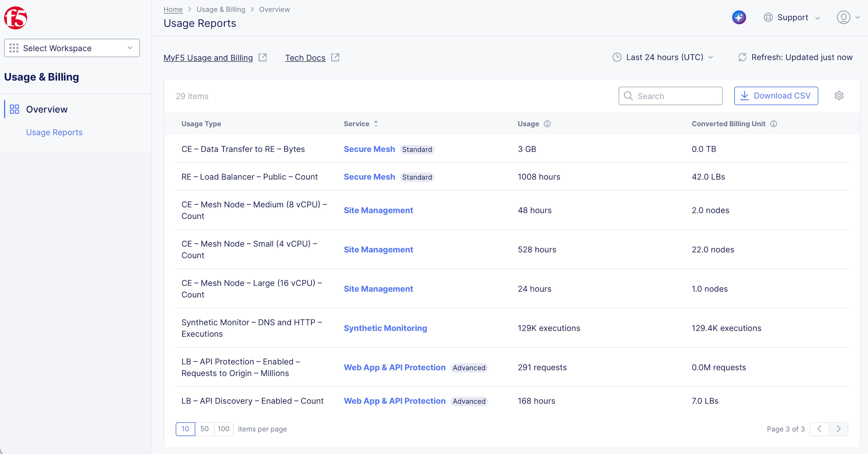Select the '129.4K executions' cell

pyautogui.click(x=726, y=328)
